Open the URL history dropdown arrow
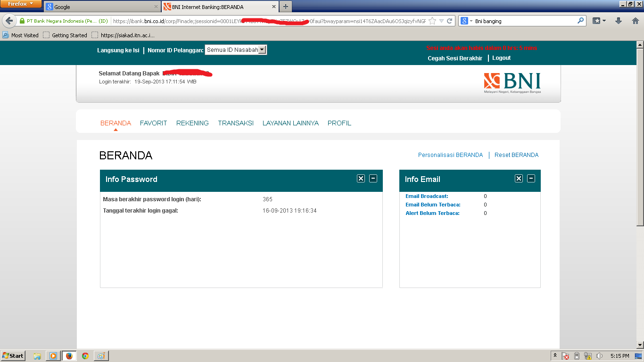The image size is (644, 362). tap(441, 21)
